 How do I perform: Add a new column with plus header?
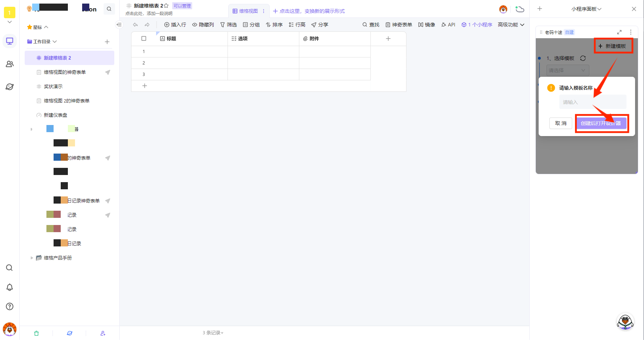[x=388, y=39]
